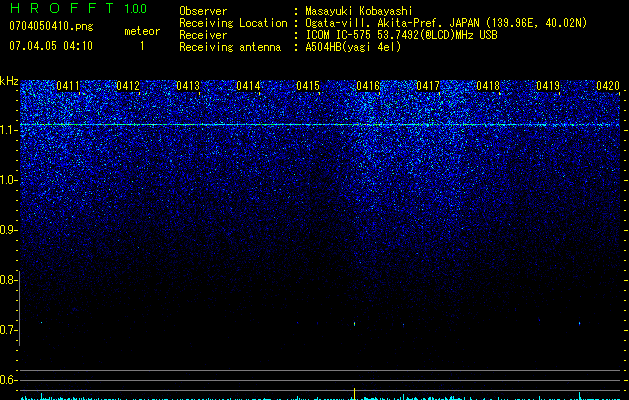Click the Receiving Location label
This screenshot has height=400, width=629.
(x=233, y=23)
